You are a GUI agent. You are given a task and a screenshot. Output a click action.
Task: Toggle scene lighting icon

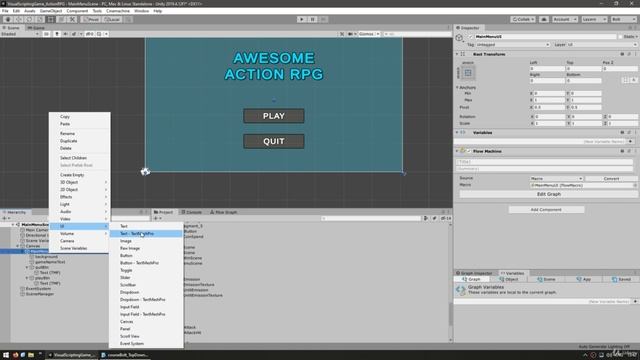point(57,34)
